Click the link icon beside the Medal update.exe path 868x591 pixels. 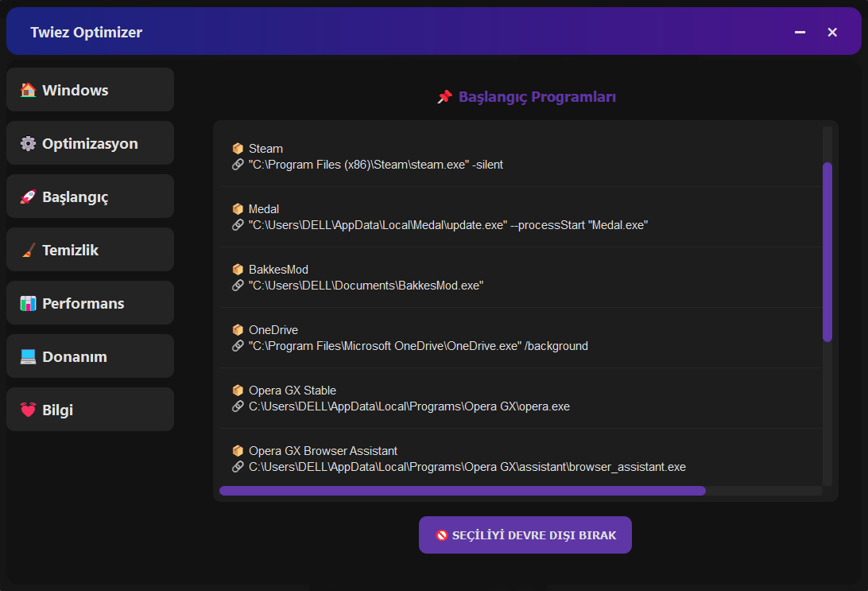click(238, 225)
